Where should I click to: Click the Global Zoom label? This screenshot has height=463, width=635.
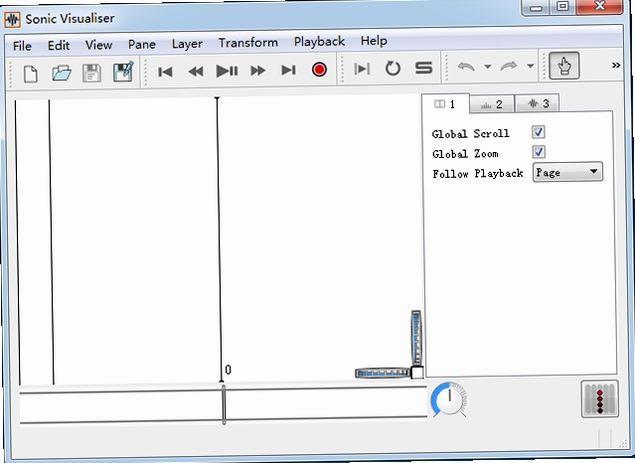[465, 154]
